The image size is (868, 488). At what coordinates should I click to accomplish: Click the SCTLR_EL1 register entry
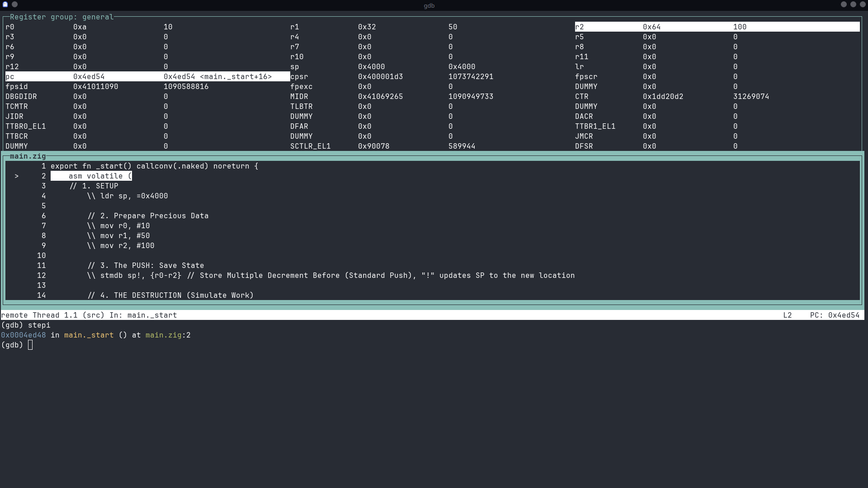click(x=311, y=146)
